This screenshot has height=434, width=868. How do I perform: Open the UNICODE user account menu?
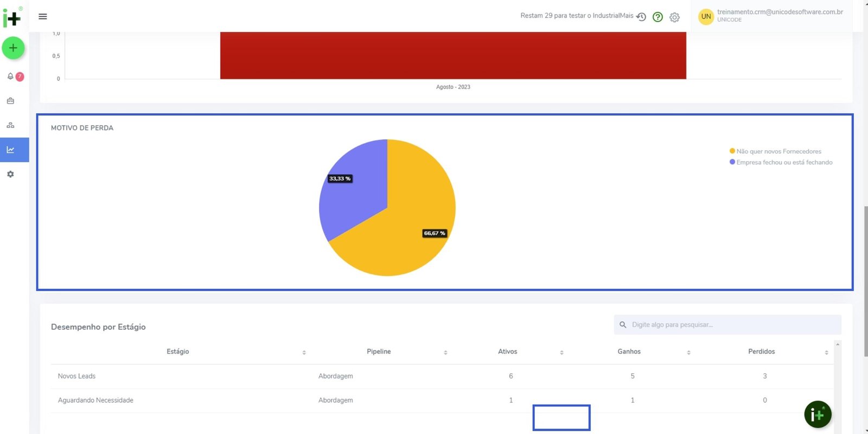pyautogui.click(x=770, y=16)
